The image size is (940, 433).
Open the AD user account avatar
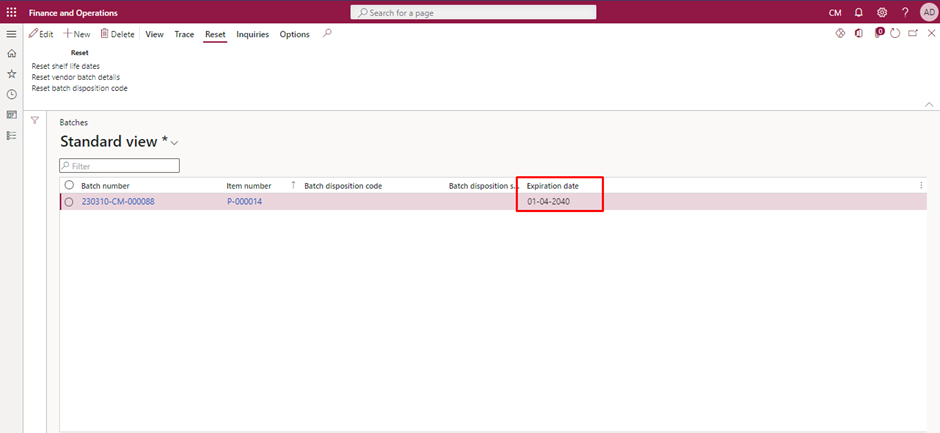coord(928,12)
